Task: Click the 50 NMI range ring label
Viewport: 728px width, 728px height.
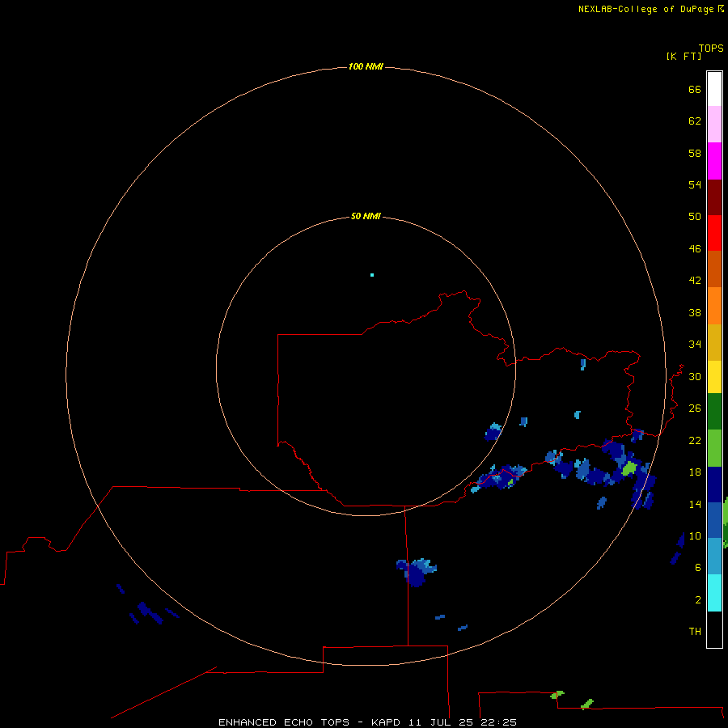Action: click(366, 216)
